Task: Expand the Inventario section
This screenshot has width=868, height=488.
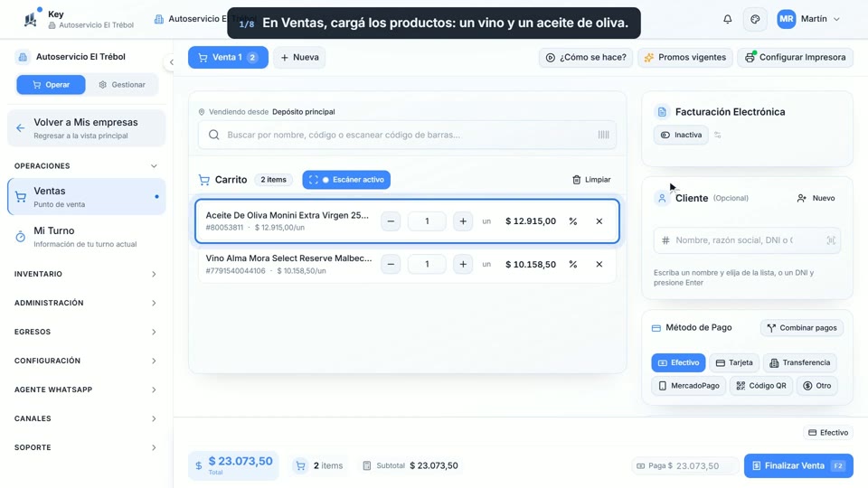Action: pyautogui.click(x=86, y=274)
